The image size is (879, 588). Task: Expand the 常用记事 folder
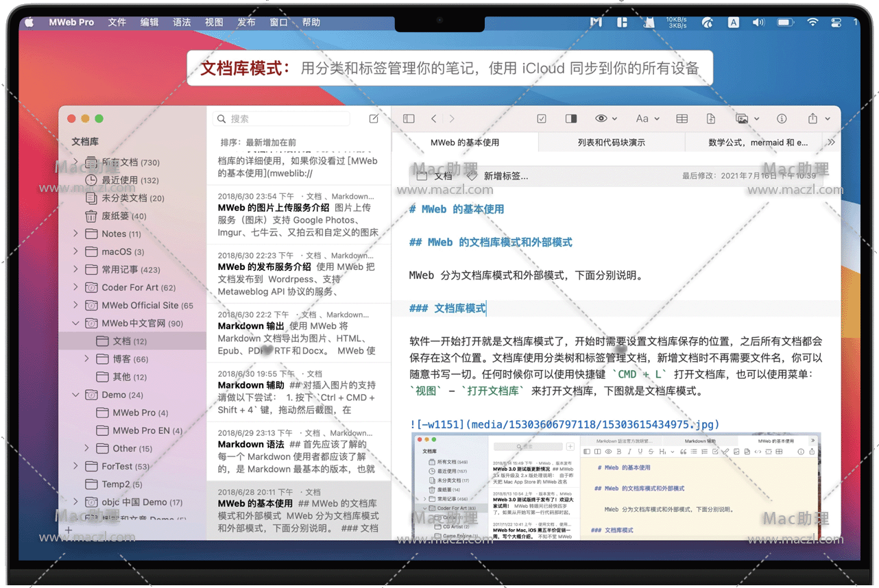coord(76,270)
